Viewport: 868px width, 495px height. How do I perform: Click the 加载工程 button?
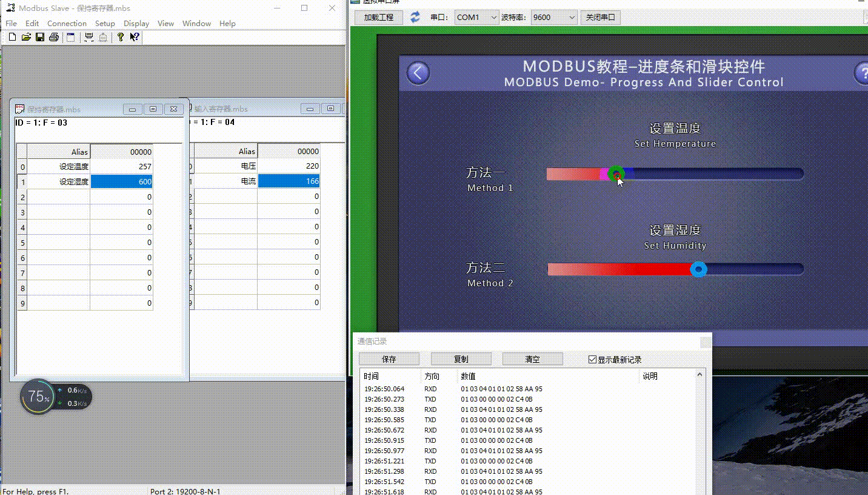(379, 17)
